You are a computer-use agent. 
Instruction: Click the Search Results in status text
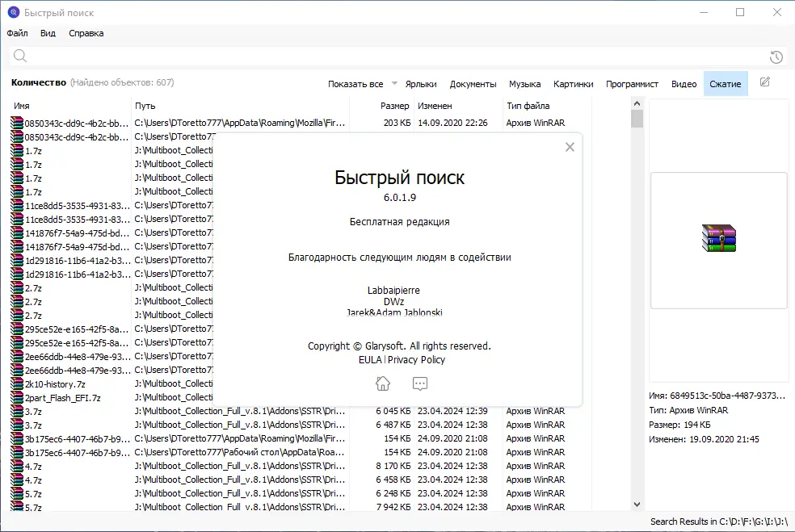pos(719,522)
